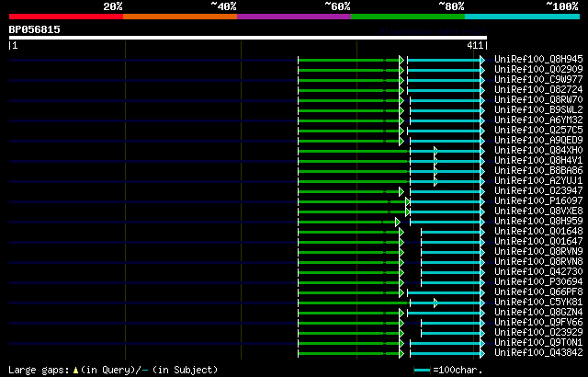Click the UniRef100_A6YM32 label

click(x=538, y=120)
